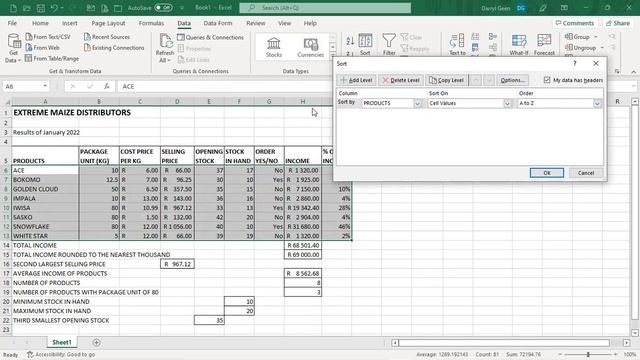Open Queries & Connections pane

[x=210, y=37]
